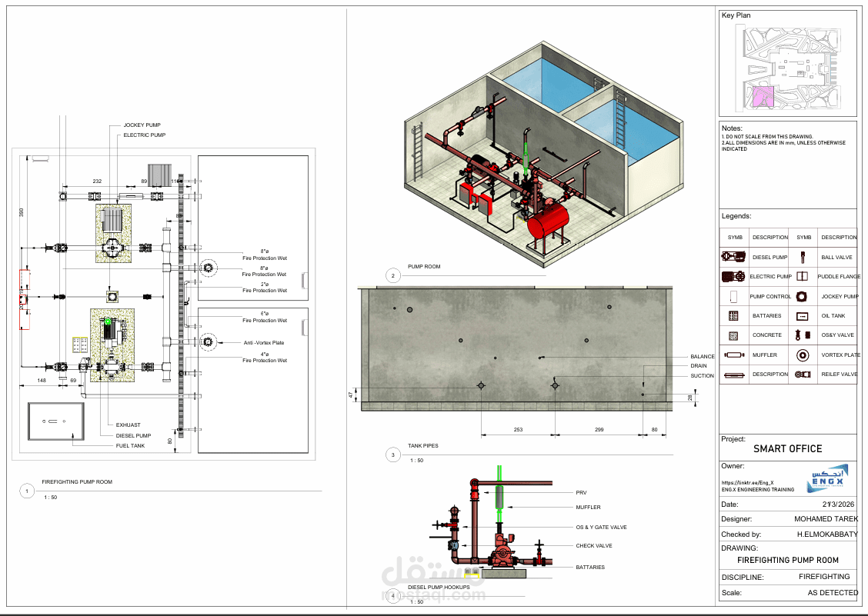Click the oil tank symbol in the legend
Viewport: 868px width, 616px height.
click(802, 316)
